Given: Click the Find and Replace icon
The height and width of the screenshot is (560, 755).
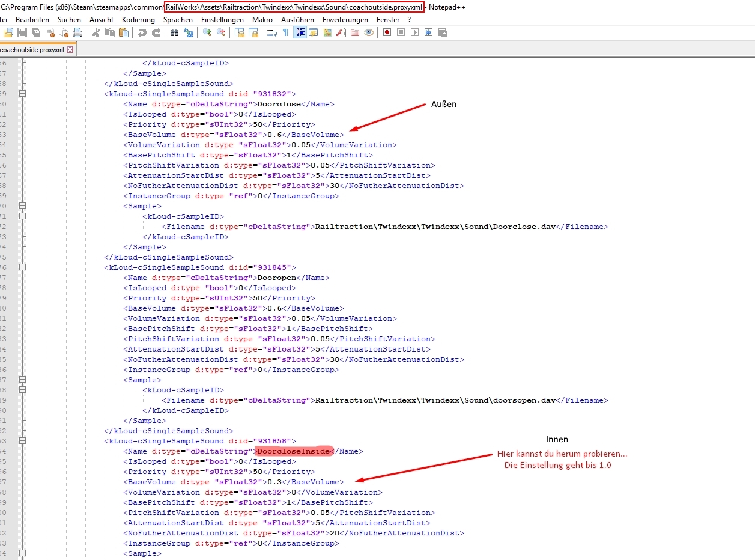Looking at the screenshot, I should (x=189, y=32).
